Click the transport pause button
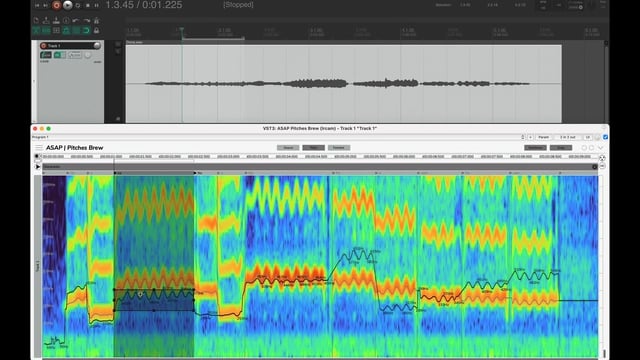Screen dimensions: 640x360 (x=97, y=5)
